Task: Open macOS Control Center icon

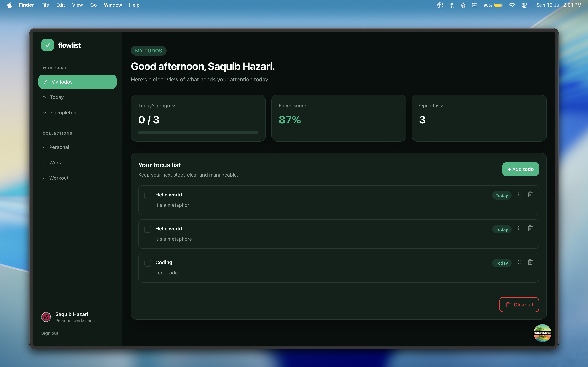Action: pyautogui.click(x=525, y=5)
